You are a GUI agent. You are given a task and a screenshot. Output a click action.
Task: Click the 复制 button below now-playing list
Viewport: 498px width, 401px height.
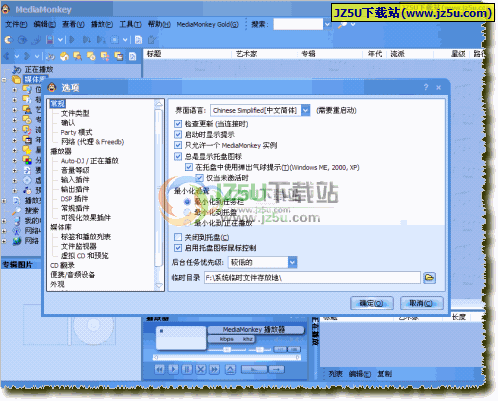tap(384, 374)
